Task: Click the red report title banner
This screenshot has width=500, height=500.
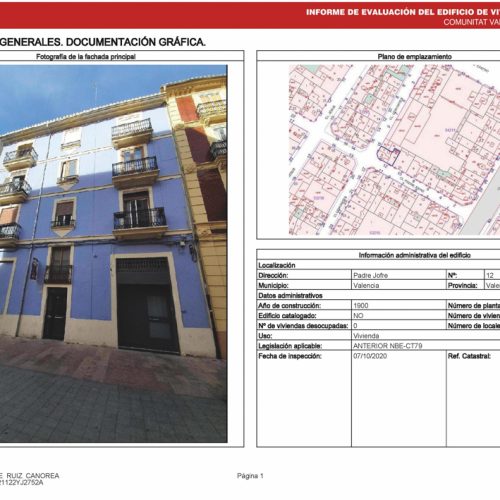Action: point(250,16)
